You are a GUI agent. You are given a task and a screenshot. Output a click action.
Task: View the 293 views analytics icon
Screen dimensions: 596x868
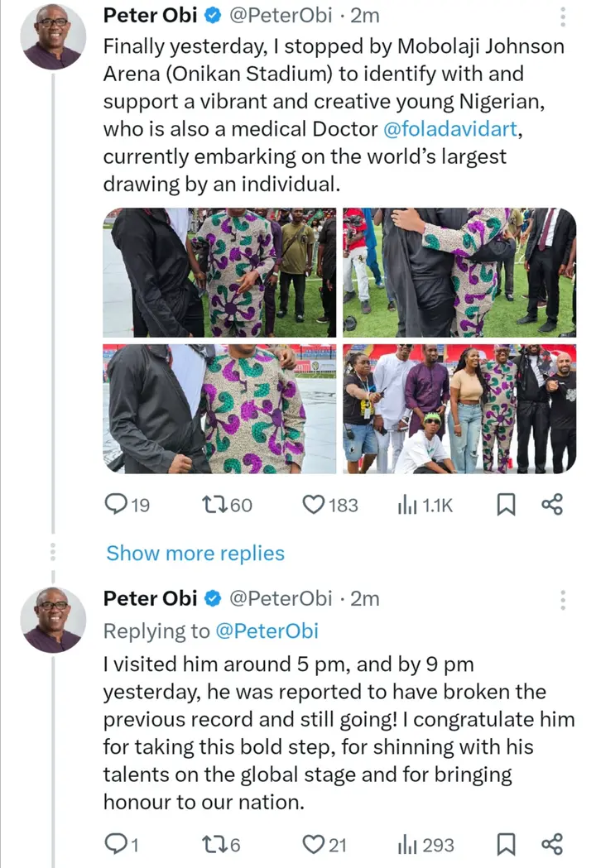tap(407, 844)
